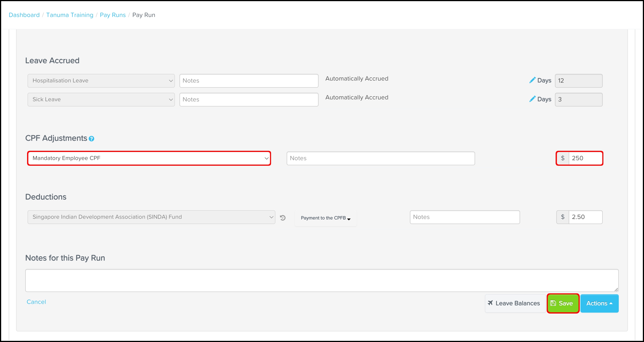Open Payment to the CPFB dropdown
This screenshot has width=644, height=342.
tap(325, 218)
